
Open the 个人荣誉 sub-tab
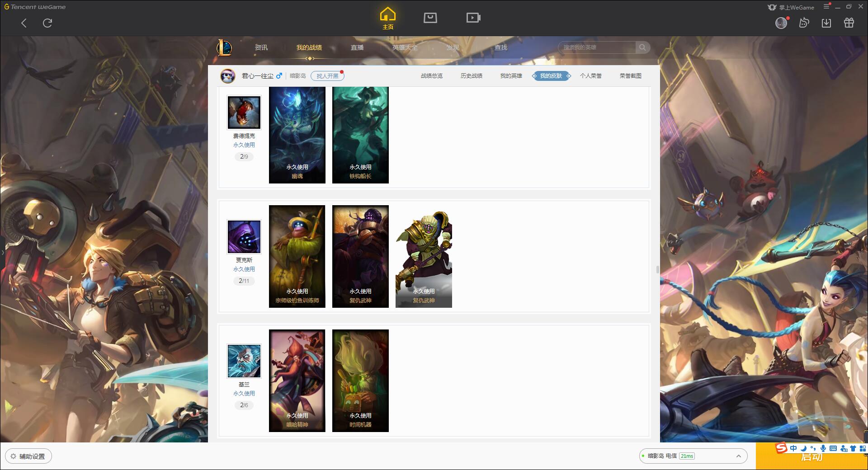pos(591,76)
